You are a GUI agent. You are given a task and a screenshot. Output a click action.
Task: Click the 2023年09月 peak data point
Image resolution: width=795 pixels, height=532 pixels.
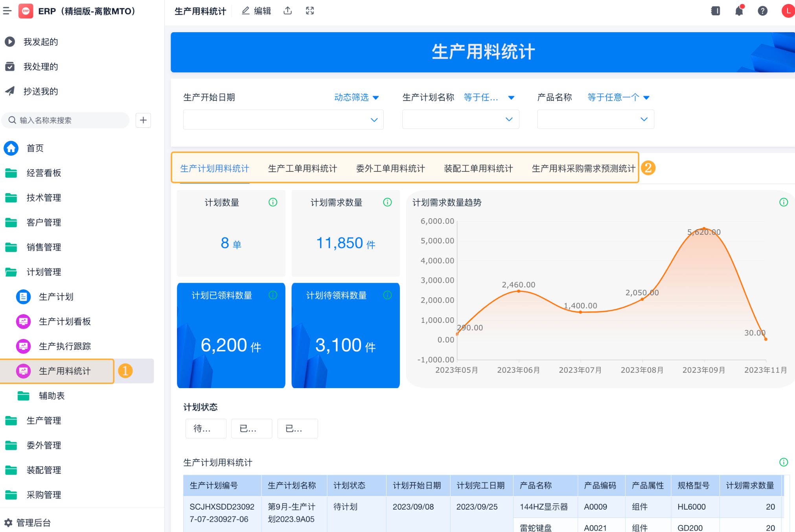coord(704,228)
